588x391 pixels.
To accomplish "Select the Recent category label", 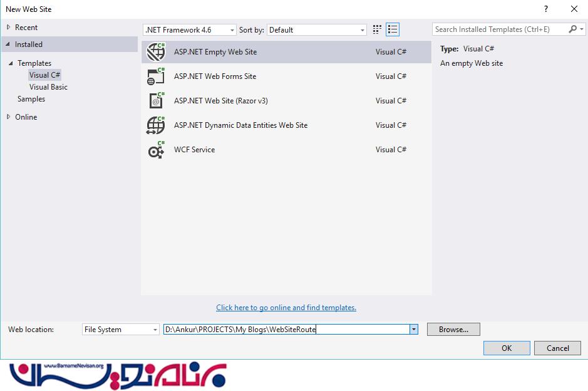I will [x=26, y=28].
